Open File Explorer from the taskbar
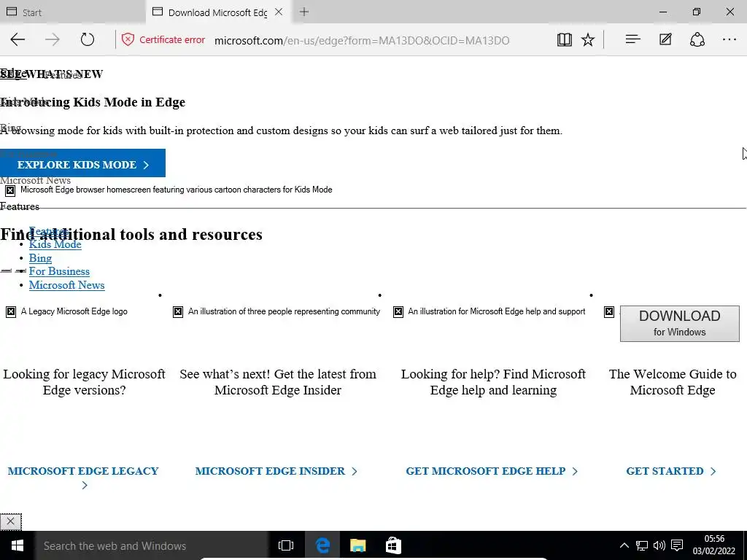 point(357,545)
